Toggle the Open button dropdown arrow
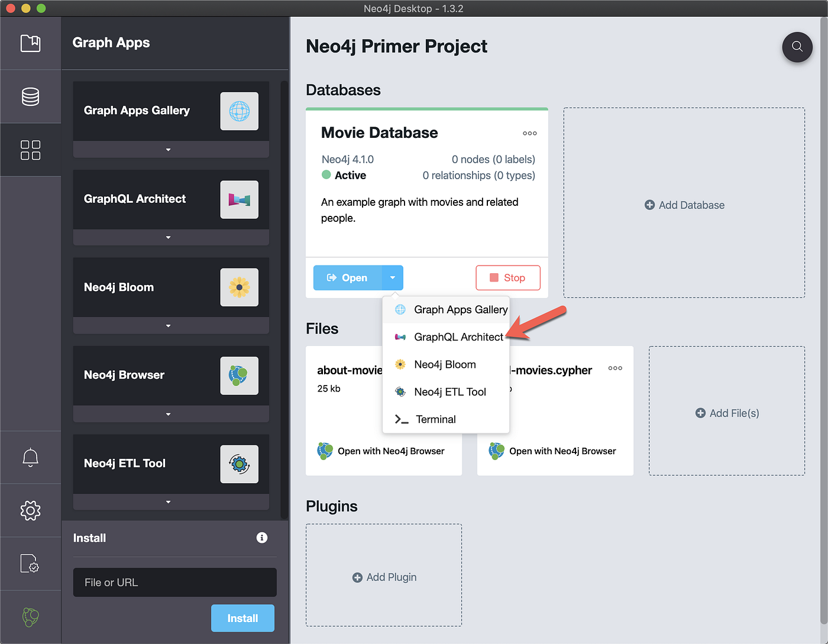Screen dimensions: 828x644 [x=393, y=278]
